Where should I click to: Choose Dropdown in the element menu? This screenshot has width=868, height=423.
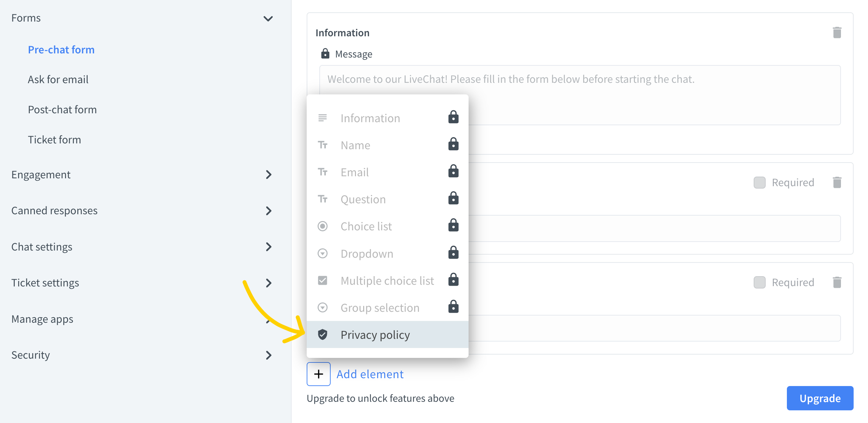pos(387,254)
